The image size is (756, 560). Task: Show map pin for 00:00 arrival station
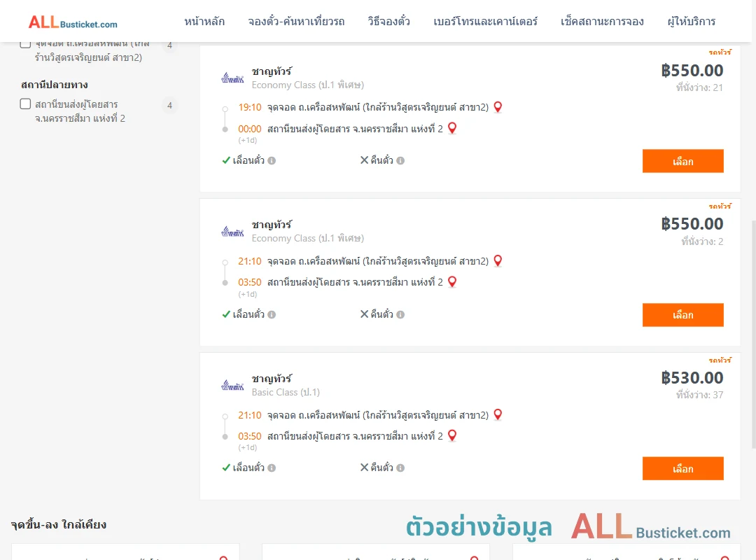coord(452,128)
